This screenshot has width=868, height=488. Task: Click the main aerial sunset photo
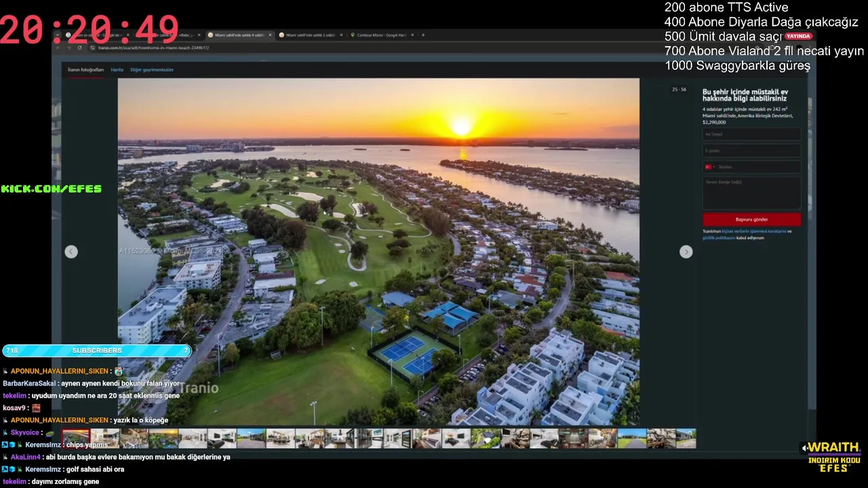click(378, 251)
